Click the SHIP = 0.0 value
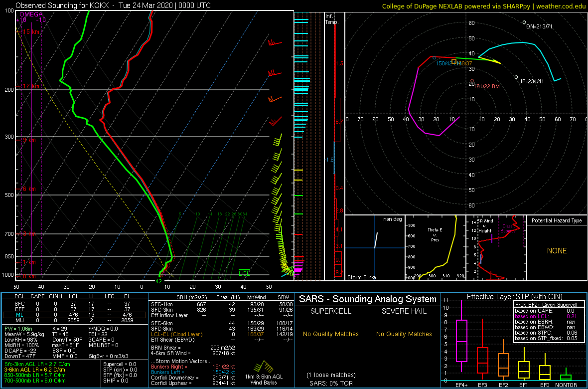This screenshot has height=389, width=588. 116,380
